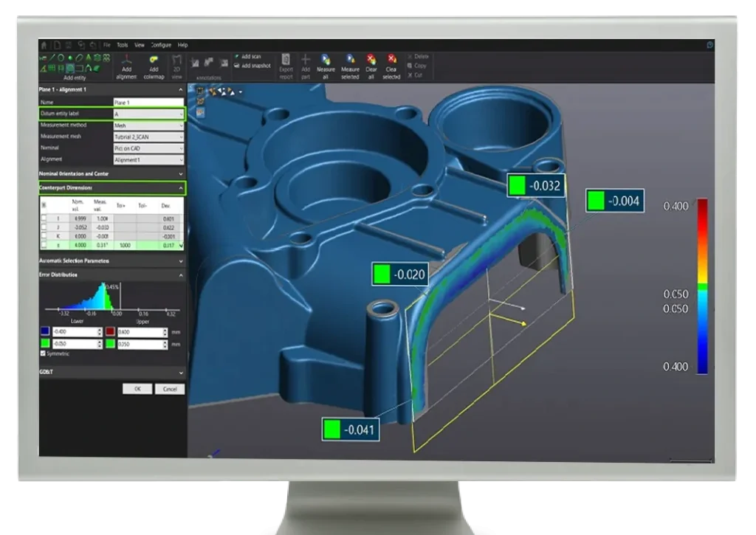Check the K row checkbox in dimensions table
The image size is (756, 535).
[x=44, y=236]
